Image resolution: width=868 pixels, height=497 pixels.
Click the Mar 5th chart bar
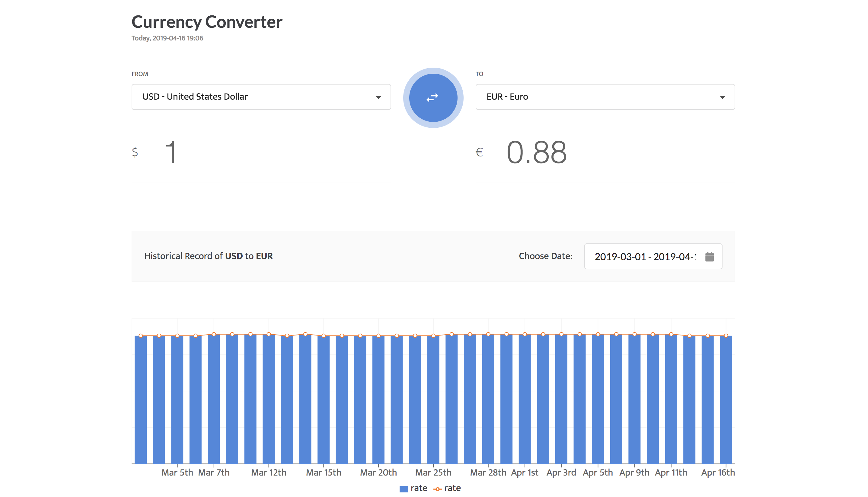[x=177, y=399]
